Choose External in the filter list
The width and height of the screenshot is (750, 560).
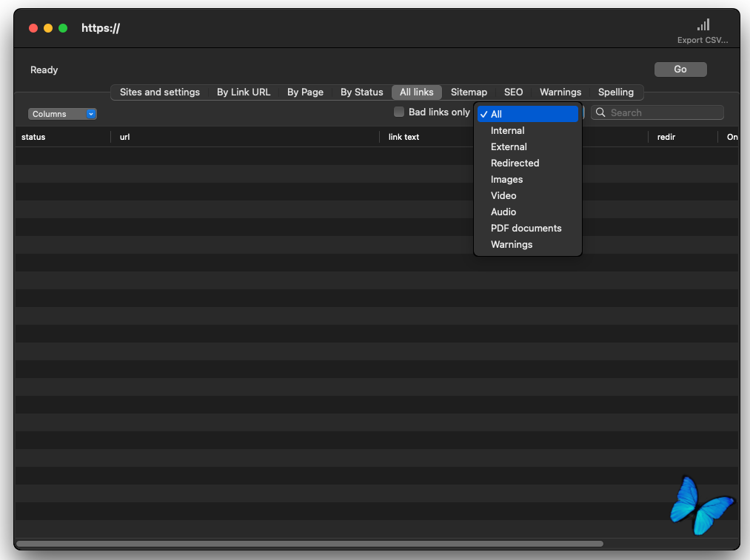[509, 147]
